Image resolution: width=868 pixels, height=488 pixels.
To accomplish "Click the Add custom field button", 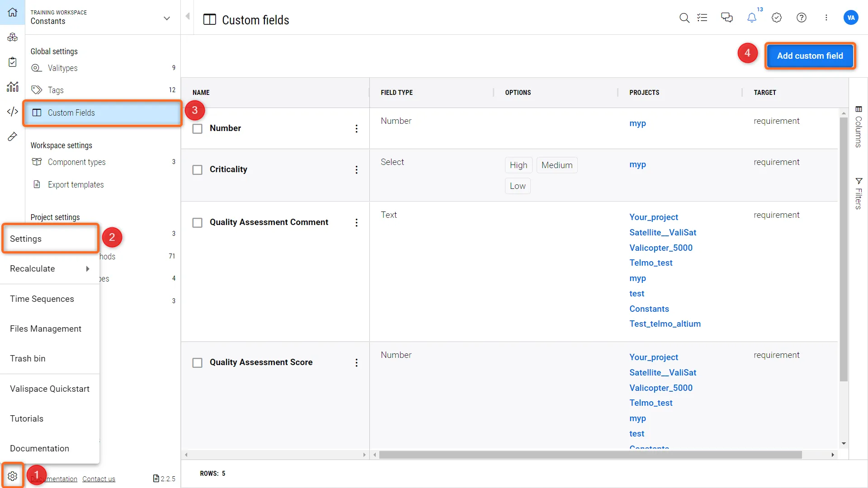I will coord(810,56).
